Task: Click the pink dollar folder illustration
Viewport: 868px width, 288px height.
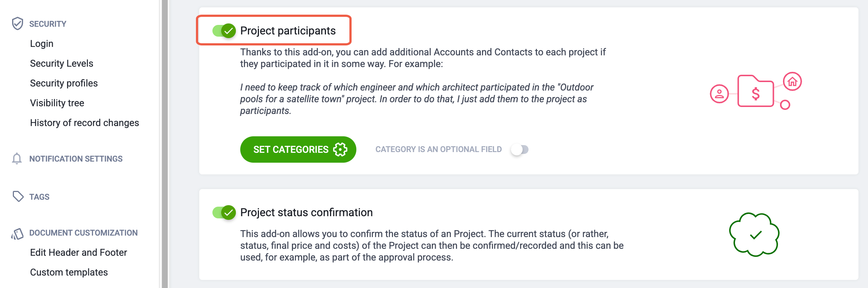Action: pos(755,91)
